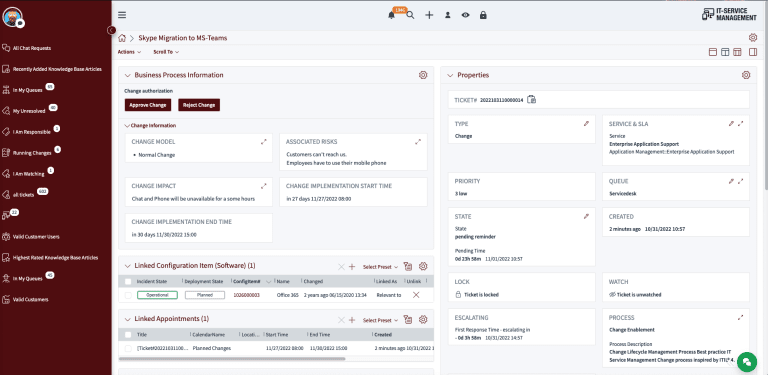Open Select Preset in Configuration Item widget

point(380,267)
